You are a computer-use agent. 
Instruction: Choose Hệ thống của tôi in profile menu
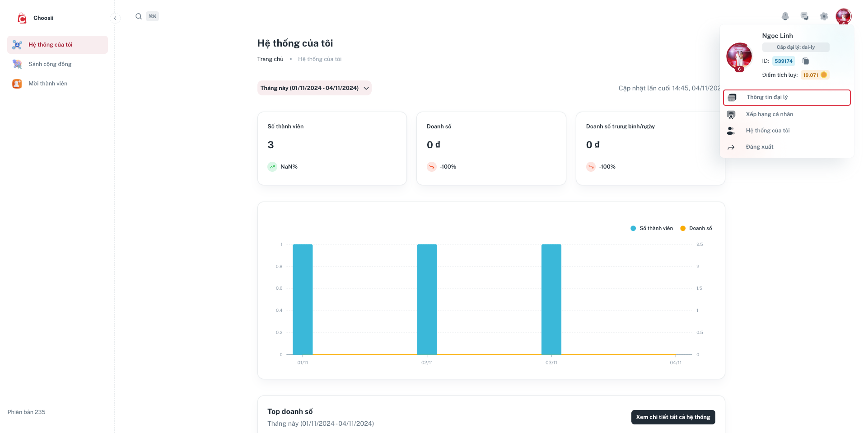coord(767,131)
